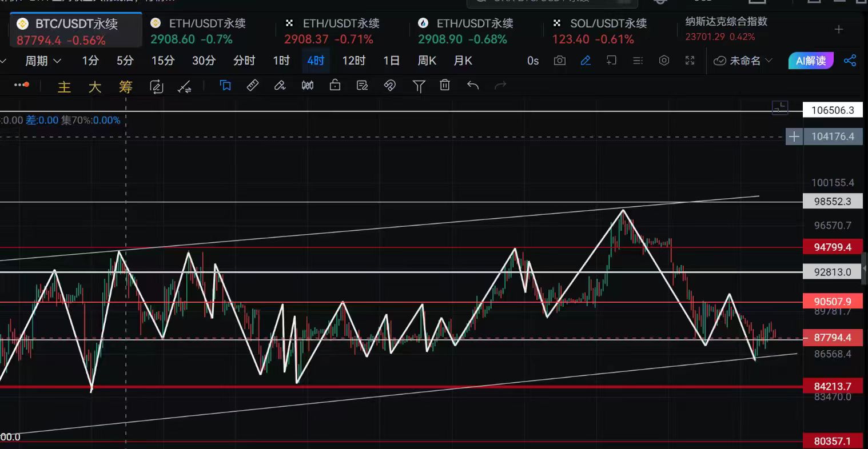Viewport: 868px width, 449px height.
Task: Select the ruler measurement tool
Action: (252, 86)
